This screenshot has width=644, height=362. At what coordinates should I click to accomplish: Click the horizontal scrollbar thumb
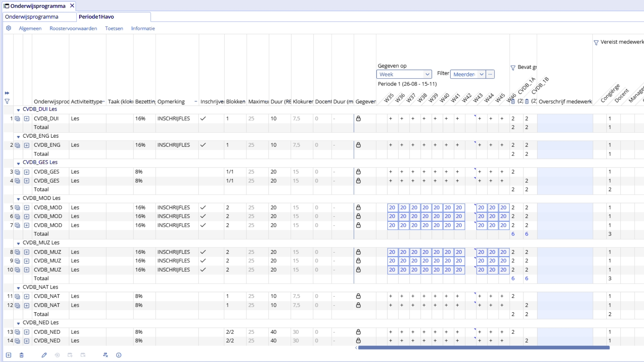click(x=484, y=348)
